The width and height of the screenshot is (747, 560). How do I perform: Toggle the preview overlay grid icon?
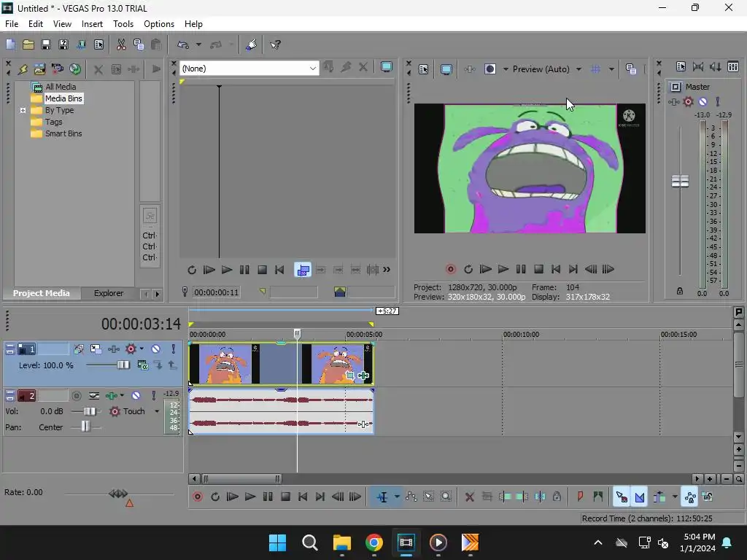pos(595,69)
